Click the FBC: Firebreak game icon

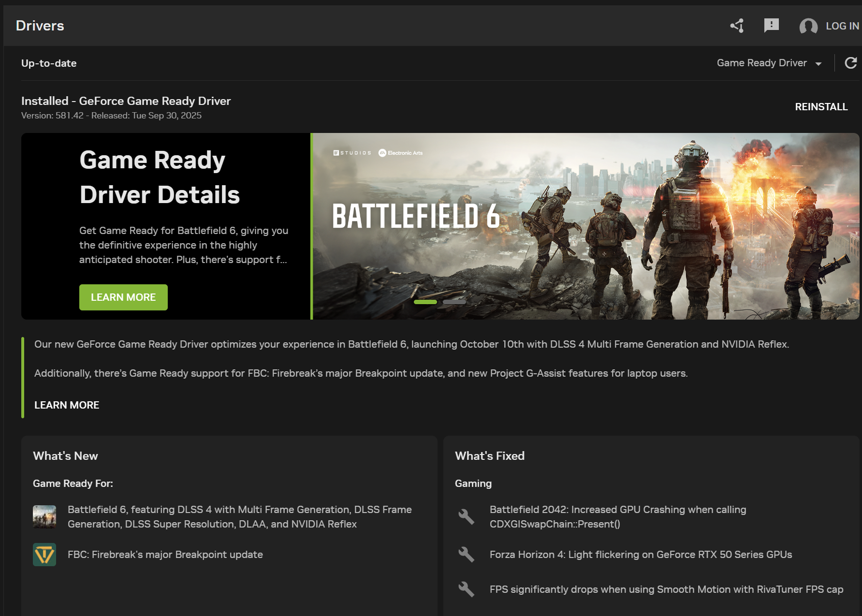coord(44,555)
